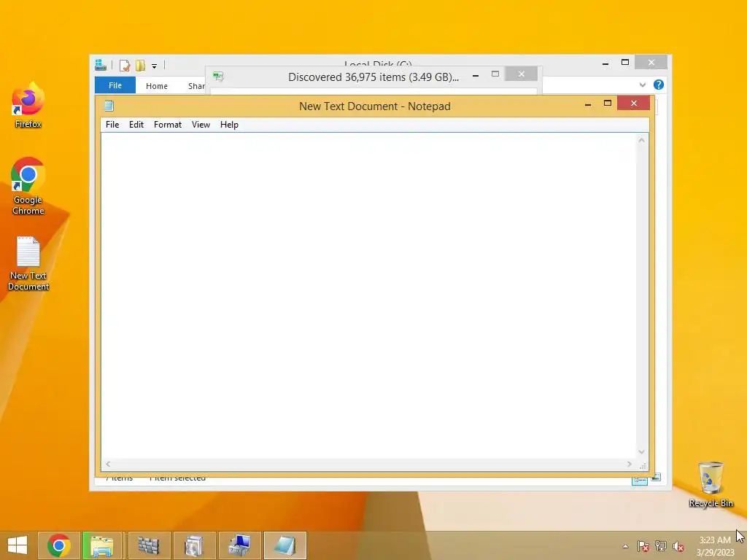Maximize the Local Disk Explorer window
The image size is (747, 560).
pyautogui.click(x=625, y=63)
